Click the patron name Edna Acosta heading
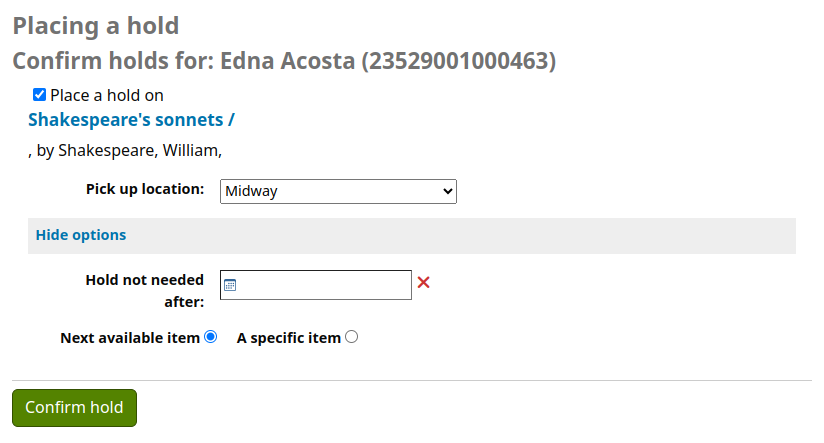The height and width of the screenshot is (443, 824). [283, 61]
